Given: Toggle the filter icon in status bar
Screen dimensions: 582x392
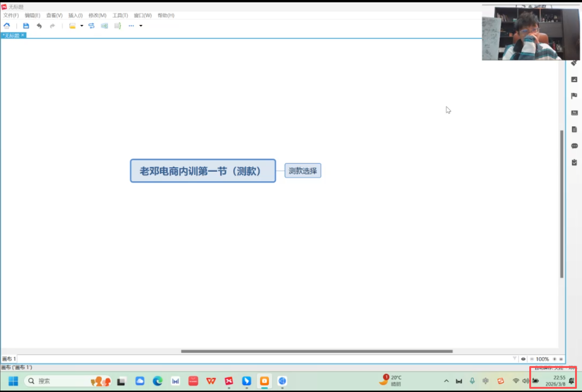Looking at the screenshot, I should pyautogui.click(x=514, y=359).
